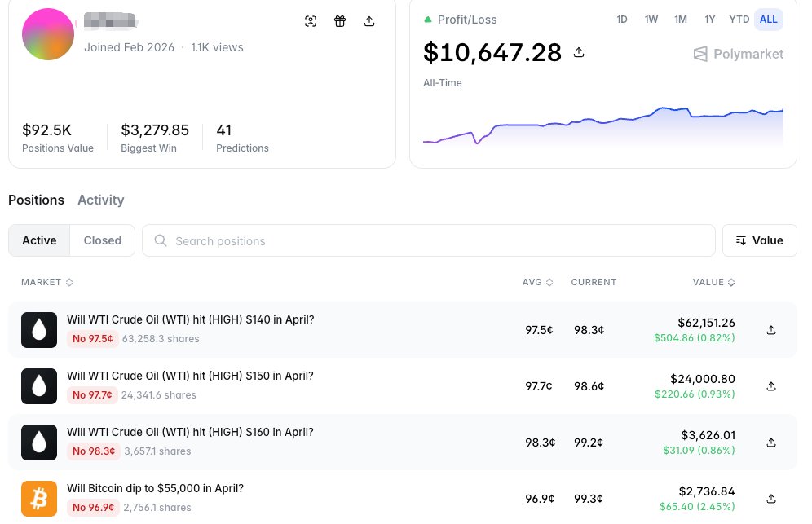Share the WTI $150 position
The image size is (812, 524).
(771, 386)
